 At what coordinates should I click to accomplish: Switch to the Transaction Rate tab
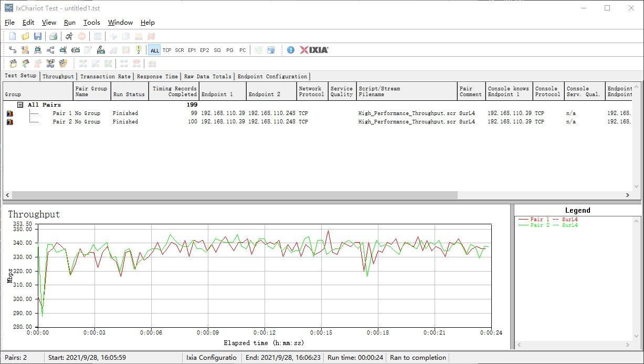pos(105,77)
